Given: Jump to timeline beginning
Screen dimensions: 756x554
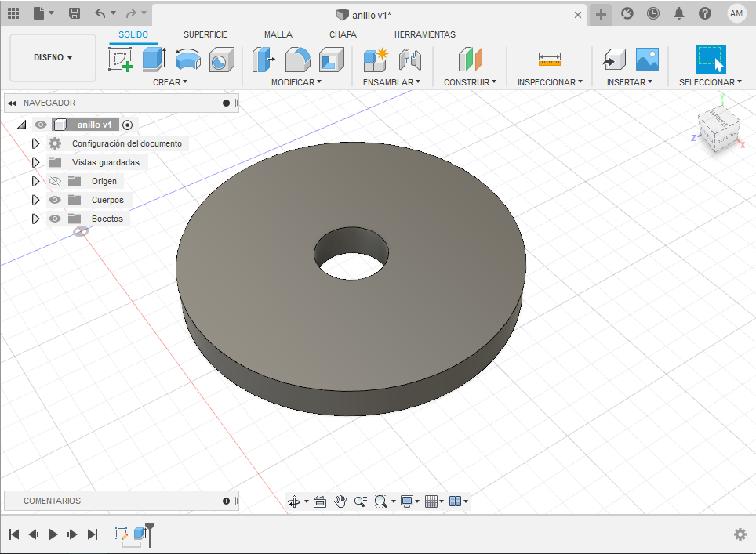Looking at the screenshot, I should tap(14, 534).
